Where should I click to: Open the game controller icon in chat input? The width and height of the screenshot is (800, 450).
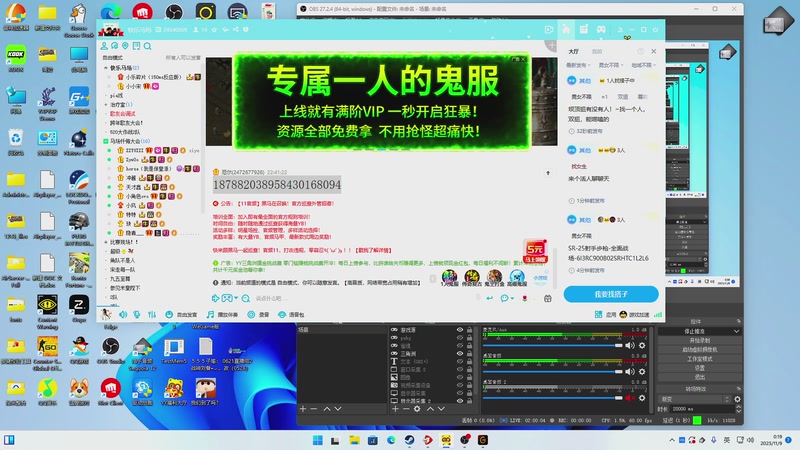(227, 298)
